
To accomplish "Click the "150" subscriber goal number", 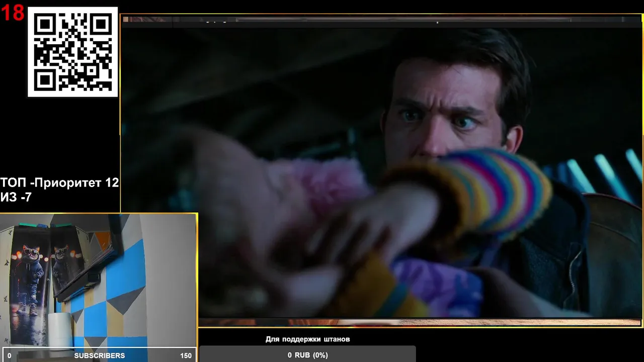I will click(186, 355).
